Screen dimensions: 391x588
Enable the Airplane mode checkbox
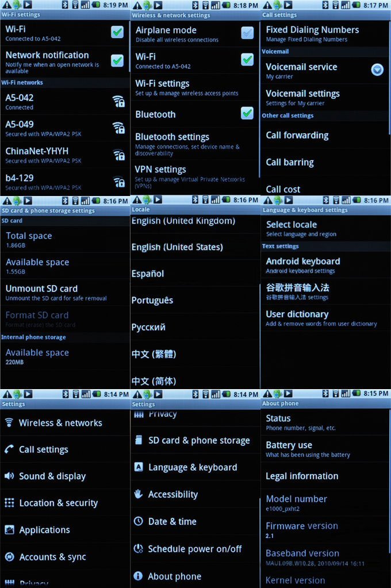(247, 33)
